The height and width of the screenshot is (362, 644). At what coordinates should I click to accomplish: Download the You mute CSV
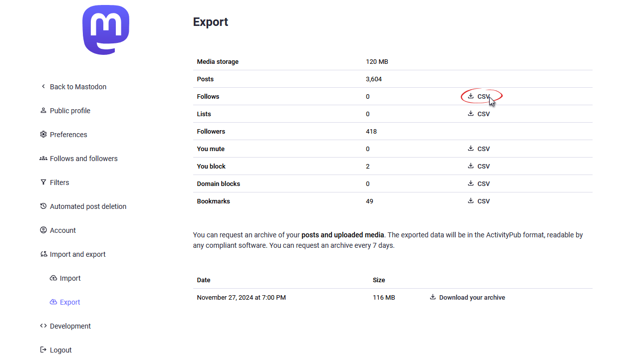(x=479, y=149)
